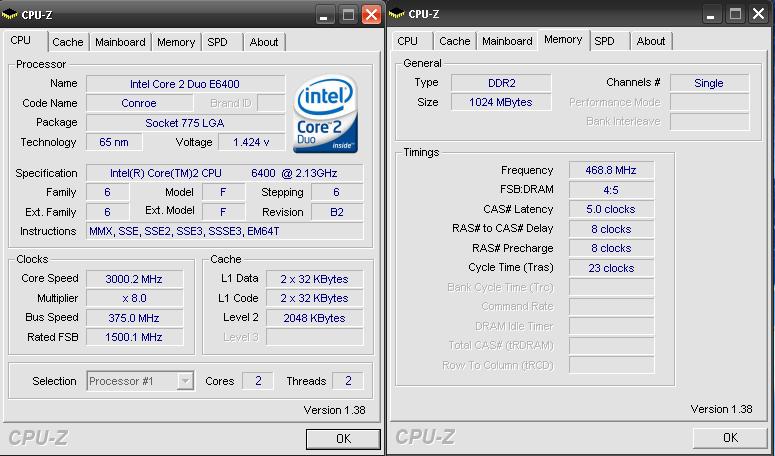
Task: Click the 1.424 v voltage value
Action: pos(252,142)
